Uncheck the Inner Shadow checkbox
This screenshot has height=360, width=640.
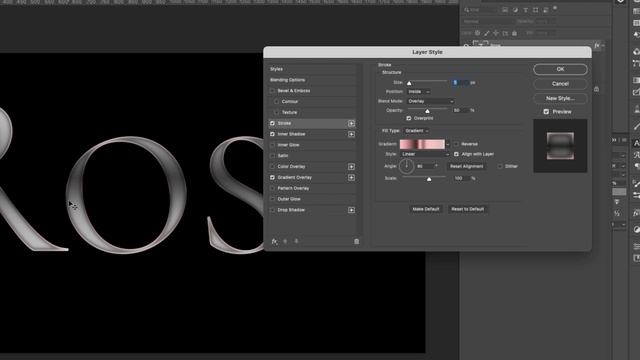click(x=272, y=134)
